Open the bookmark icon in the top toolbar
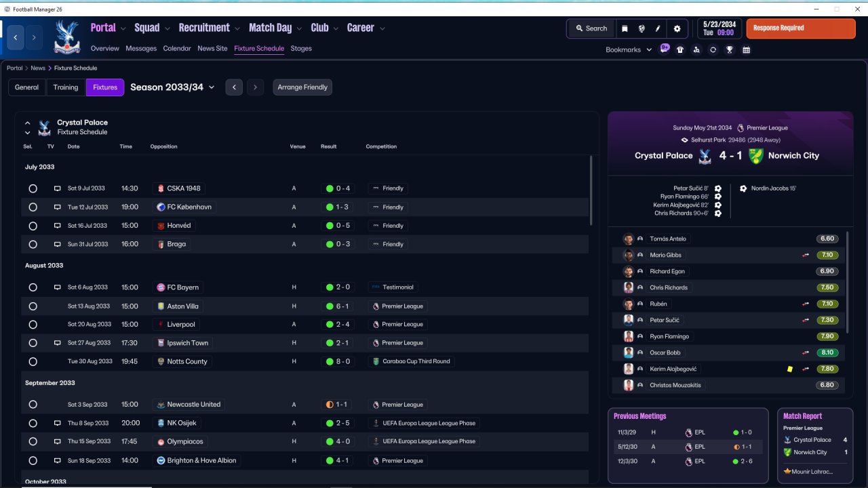 click(x=625, y=28)
